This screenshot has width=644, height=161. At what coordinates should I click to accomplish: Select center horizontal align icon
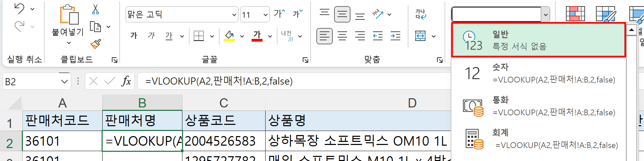point(342,36)
